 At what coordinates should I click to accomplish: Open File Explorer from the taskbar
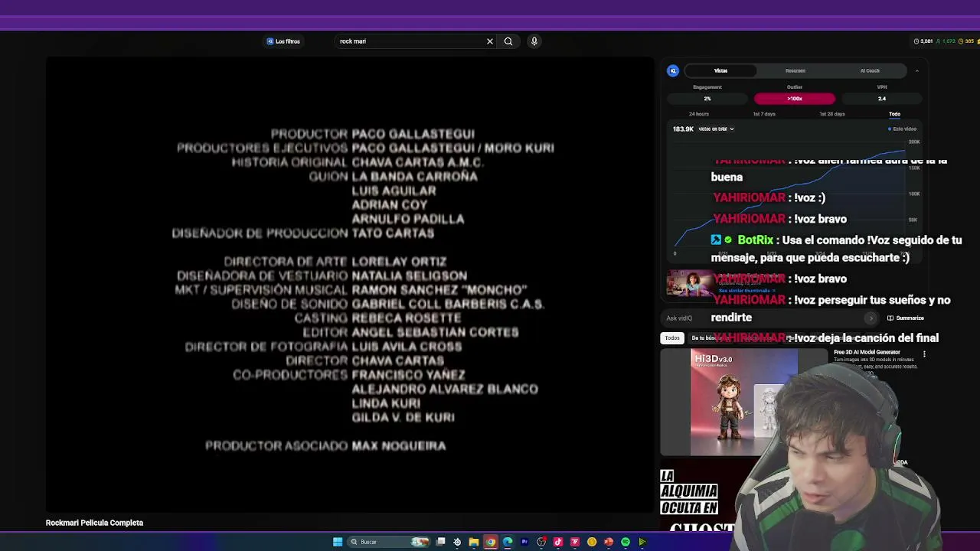[x=474, y=542]
